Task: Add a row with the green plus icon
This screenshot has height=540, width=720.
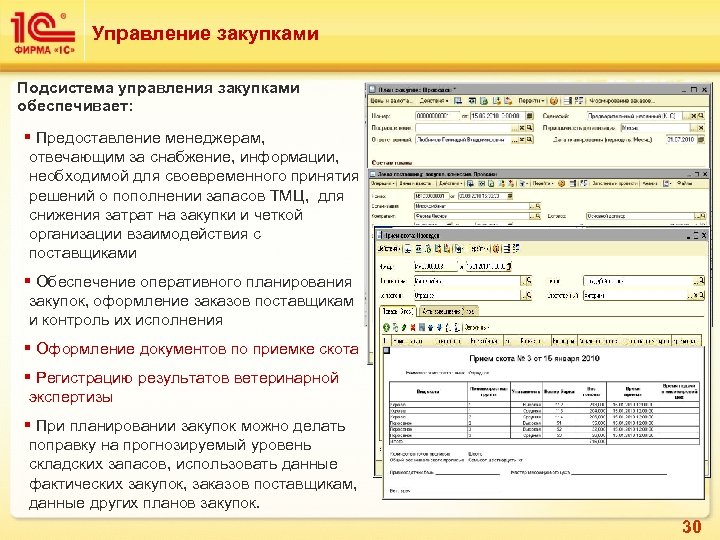Action: point(386,327)
